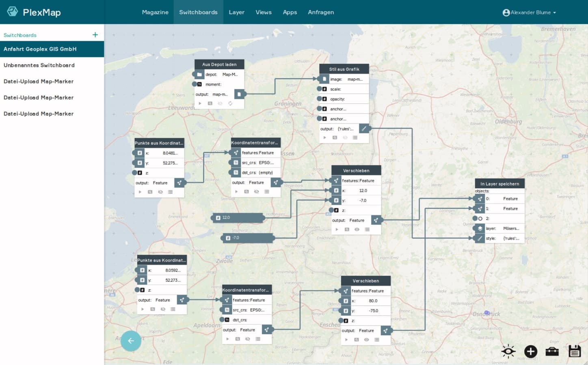Click the magnifier icon on the Verschieben node

coord(347,230)
